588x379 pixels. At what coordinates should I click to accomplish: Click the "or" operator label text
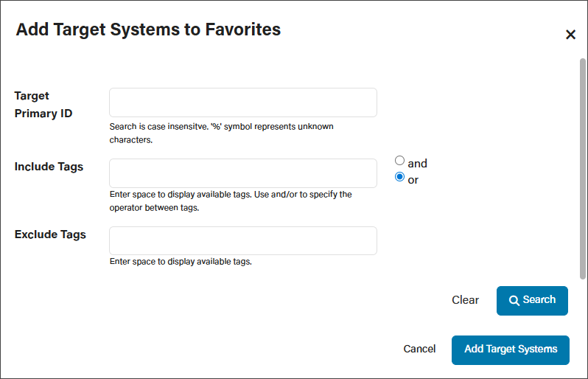pos(413,180)
